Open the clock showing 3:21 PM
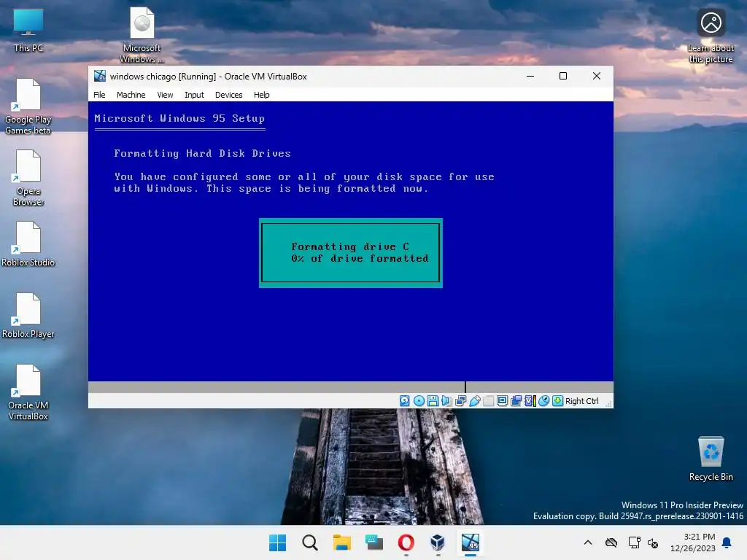This screenshot has width=747, height=560. [693, 542]
